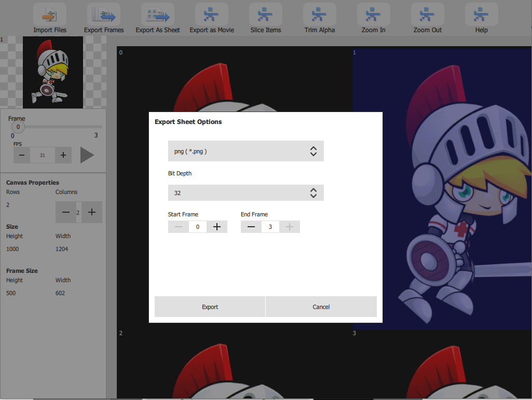Open the Bit Depth dropdown showing 32
This screenshot has width=532, height=400.
pyautogui.click(x=245, y=192)
